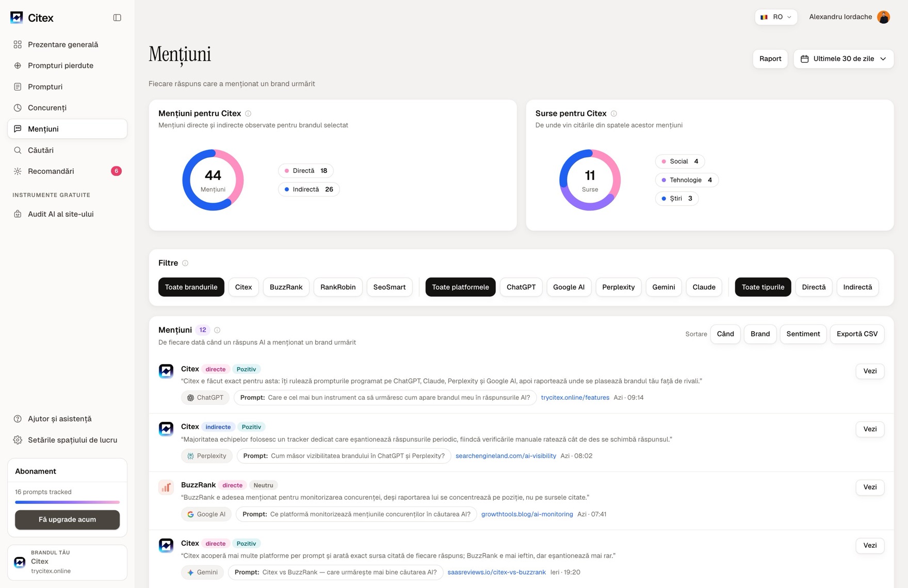Click the Recomandări notification badge showing 6
The width and height of the screenshot is (908, 588).
coord(116,171)
